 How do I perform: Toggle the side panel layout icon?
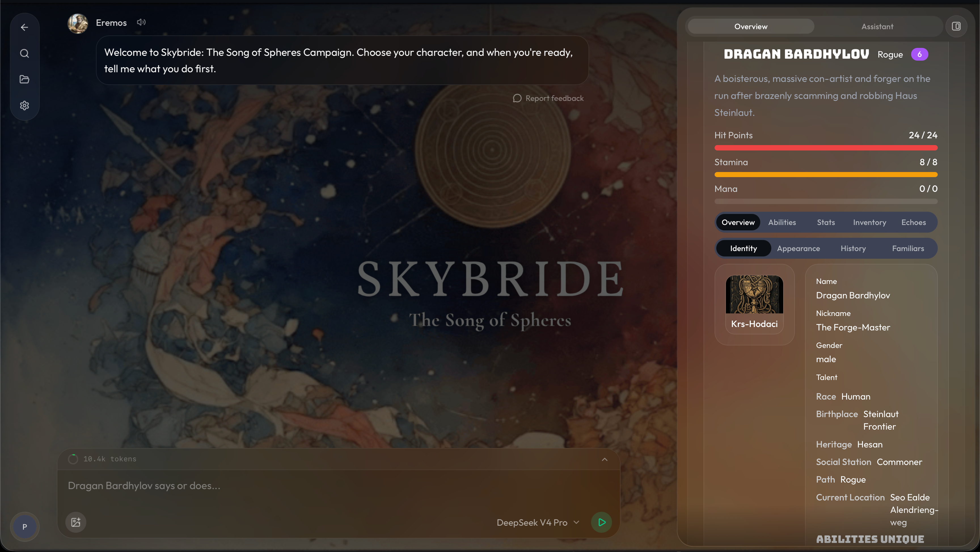click(x=956, y=26)
